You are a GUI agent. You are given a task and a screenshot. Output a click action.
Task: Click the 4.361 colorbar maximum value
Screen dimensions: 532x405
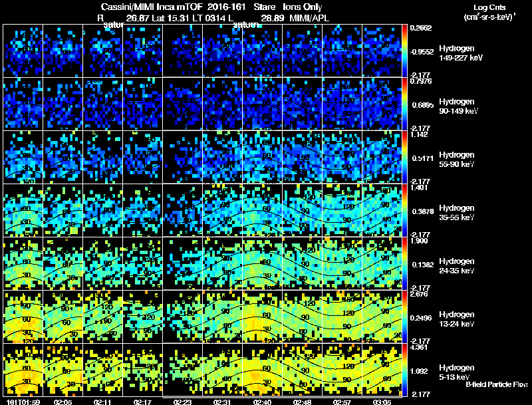419,347
